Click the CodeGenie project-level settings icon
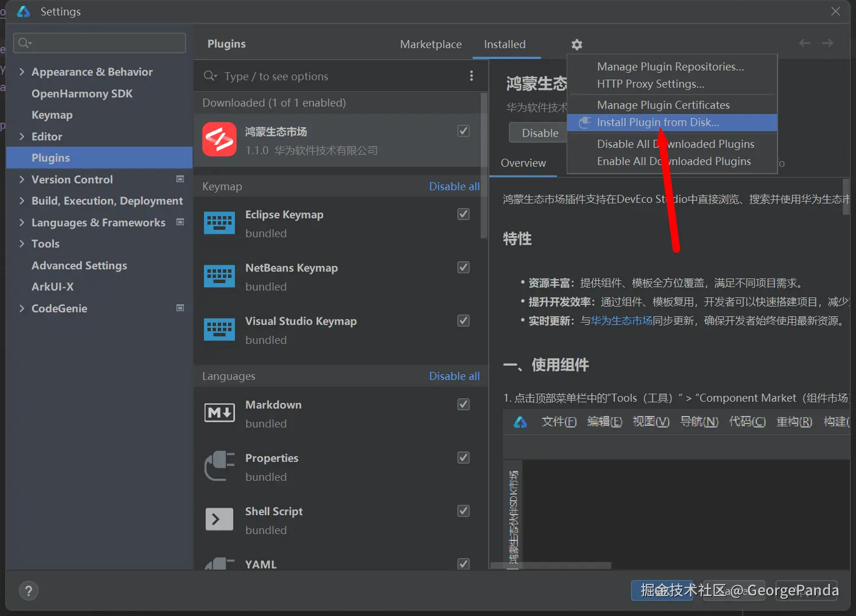856x616 pixels. tap(180, 308)
